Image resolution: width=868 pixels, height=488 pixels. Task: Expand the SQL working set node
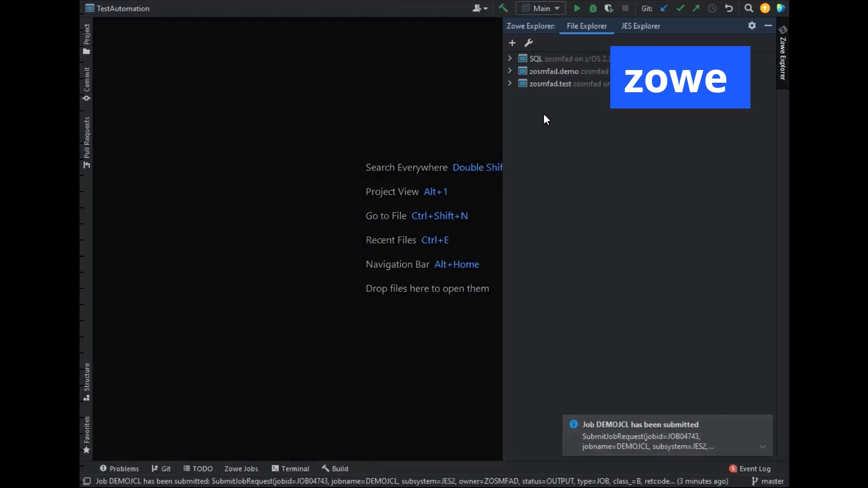click(510, 58)
